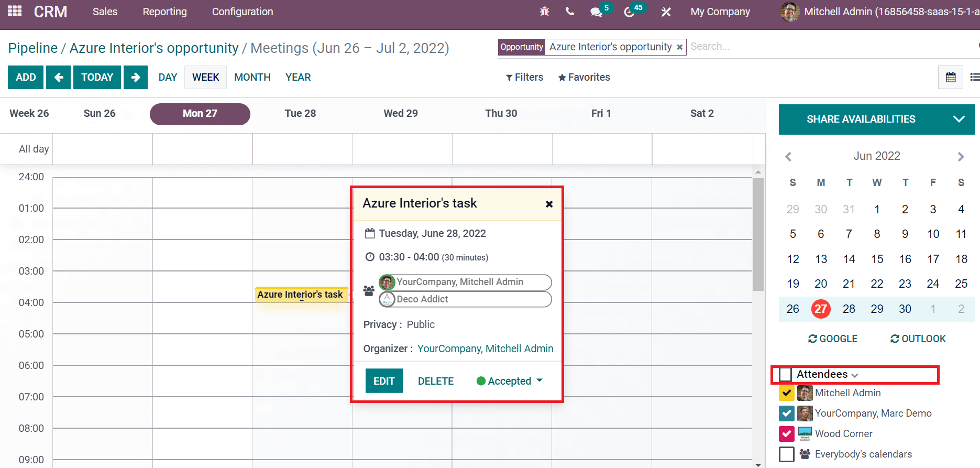Open the Accepted status dropdown
The height and width of the screenshot is (468, 980).
509,381
